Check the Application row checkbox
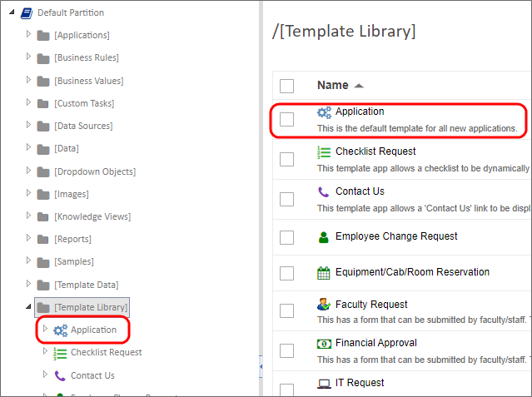This screenshot has width=532, height=397. tap(286, 119)
